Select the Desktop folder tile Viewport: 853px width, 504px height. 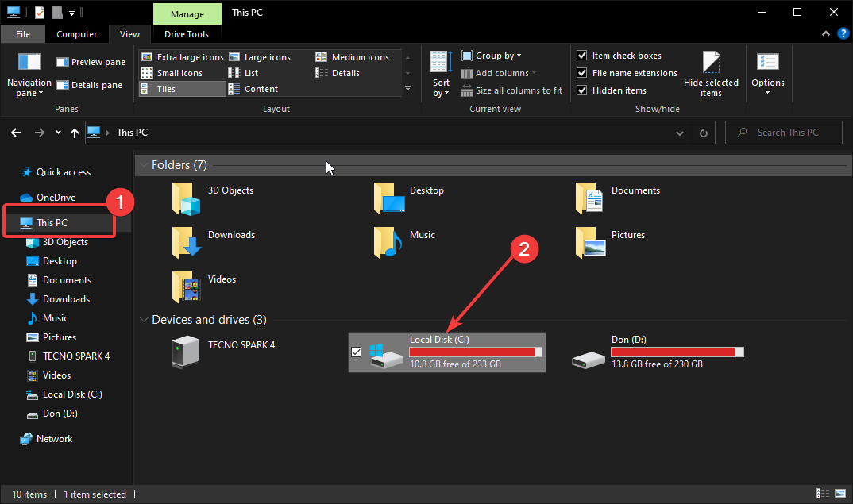409,198
